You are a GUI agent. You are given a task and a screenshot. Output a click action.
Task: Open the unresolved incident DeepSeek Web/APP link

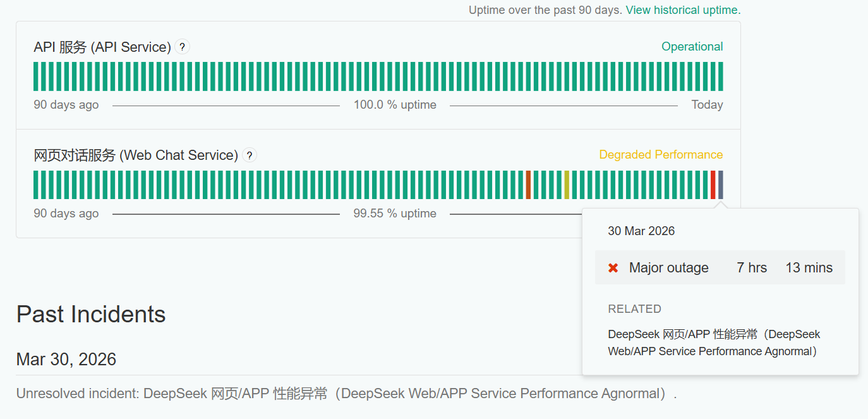click(x=405, y=394)
